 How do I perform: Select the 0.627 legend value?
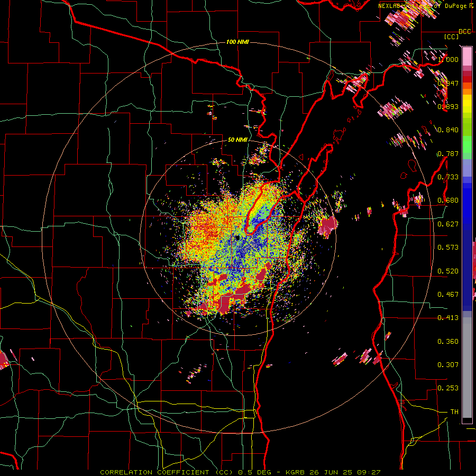point(448,224)
